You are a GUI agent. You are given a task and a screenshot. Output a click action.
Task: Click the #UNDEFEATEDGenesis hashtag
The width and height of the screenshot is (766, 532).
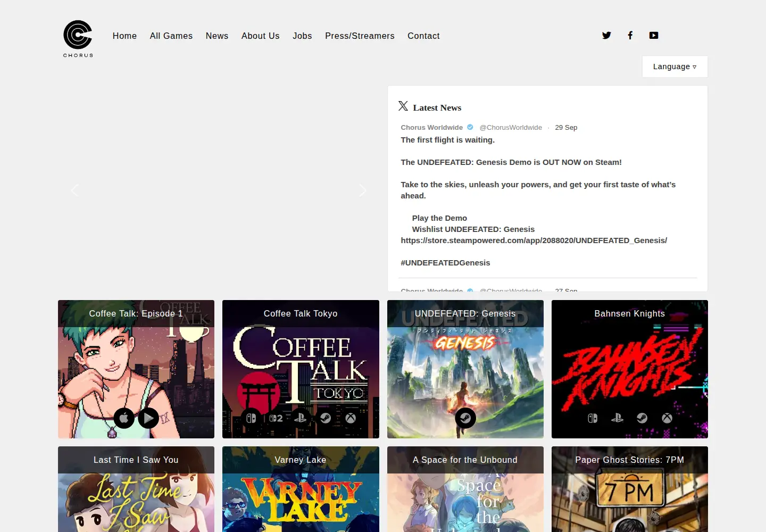tap(445, 263)
